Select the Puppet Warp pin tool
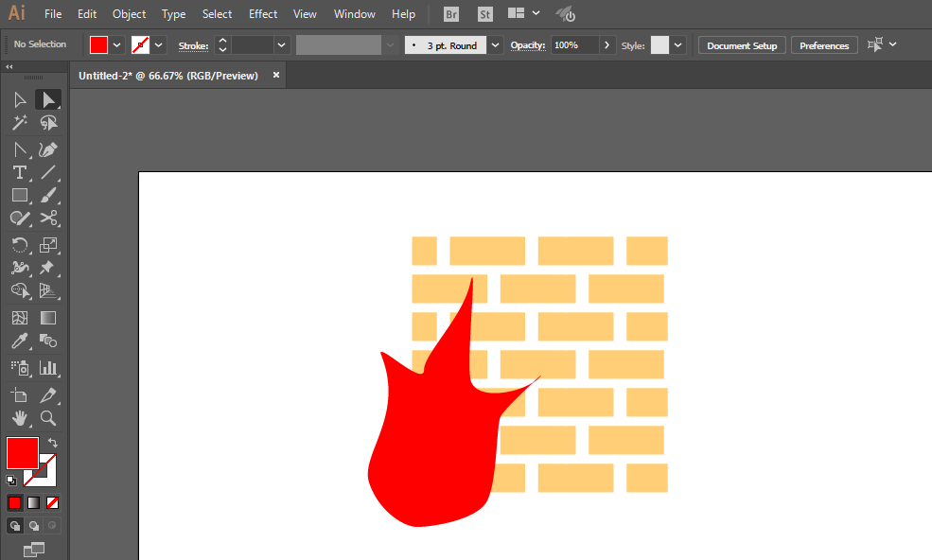Image resolution: width=932 pixels, height=560 pixels. [x=47, y=268]
